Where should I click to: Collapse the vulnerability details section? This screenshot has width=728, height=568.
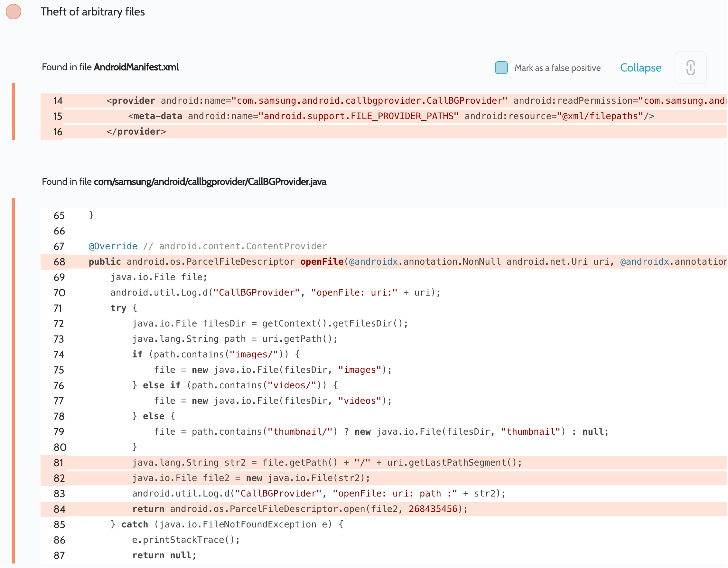point(640,68)
